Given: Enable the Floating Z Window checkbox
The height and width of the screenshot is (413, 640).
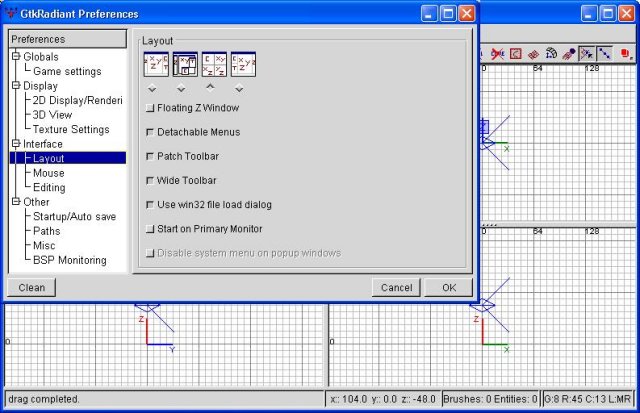Looking at the screenshot, I should point(150,108).
